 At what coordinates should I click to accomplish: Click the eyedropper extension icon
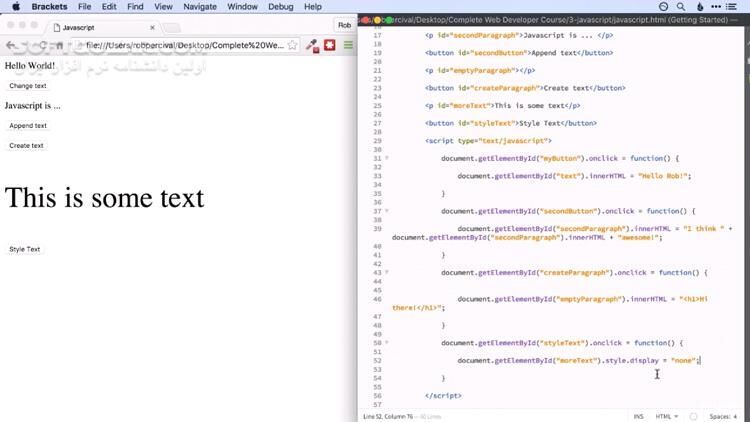click(312, 45)
